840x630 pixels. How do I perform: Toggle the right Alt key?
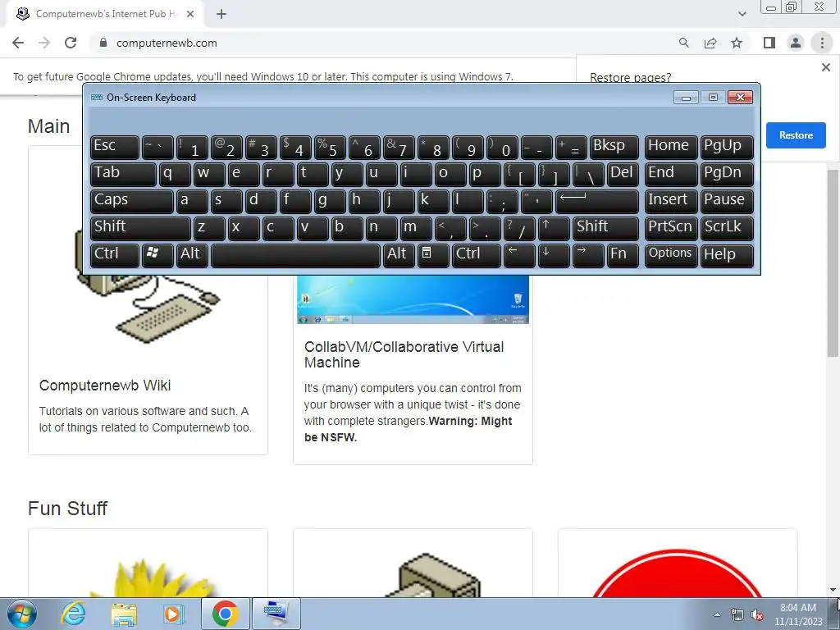tap(399, 254)
